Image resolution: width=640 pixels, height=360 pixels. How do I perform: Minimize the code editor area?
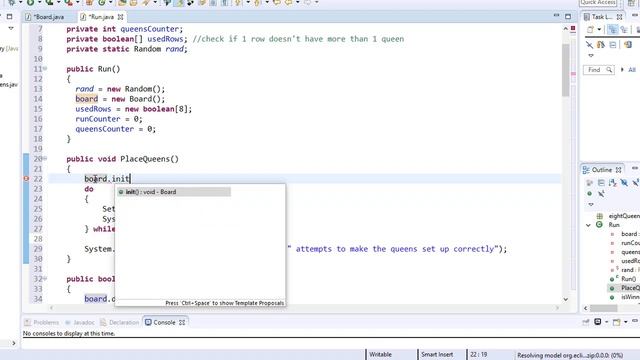point(556,16)
